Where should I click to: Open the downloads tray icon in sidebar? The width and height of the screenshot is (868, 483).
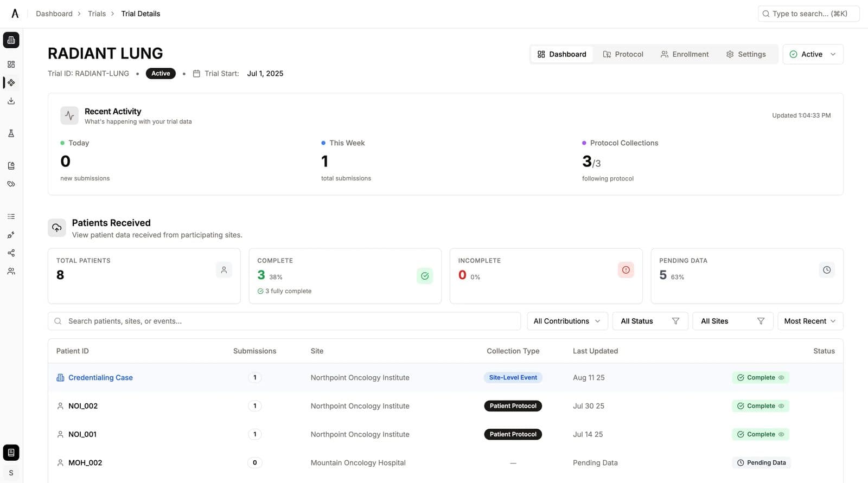[11, 101]
